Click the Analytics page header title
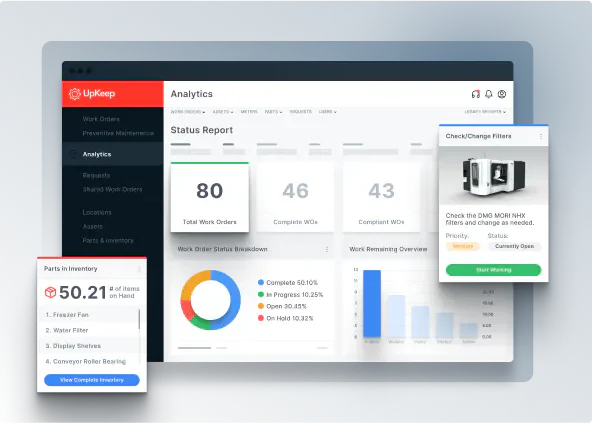 click(191, 94)
